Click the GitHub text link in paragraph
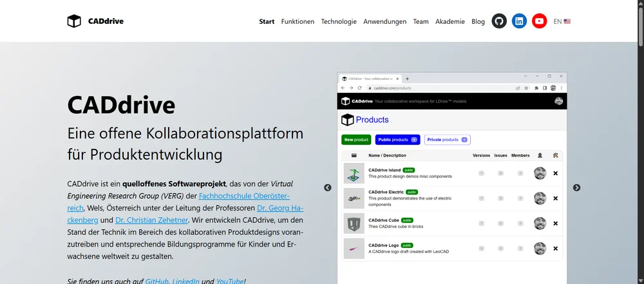Image resolution: width=644 pixels, height=284 pixels. (157, 281)
